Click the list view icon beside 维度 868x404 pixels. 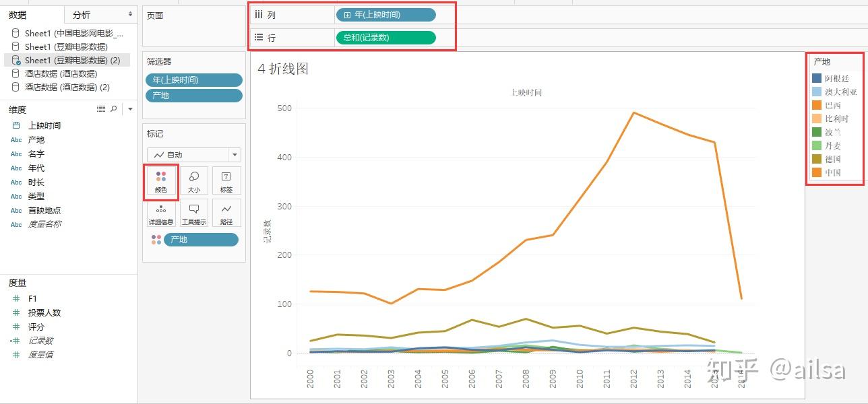tap(101, 109)
